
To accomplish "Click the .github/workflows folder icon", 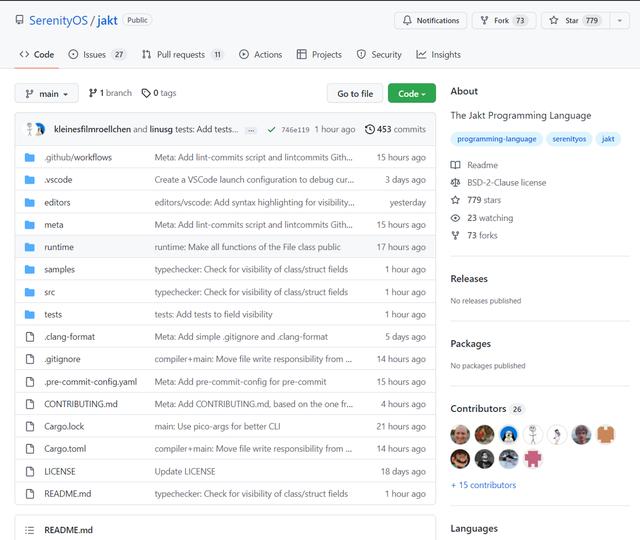I will [x=30, y=158].
